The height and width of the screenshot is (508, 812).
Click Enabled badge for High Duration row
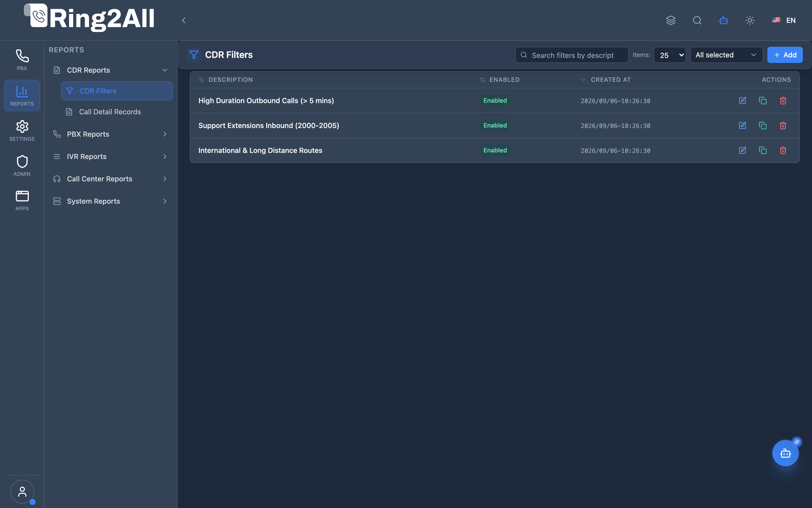pyautogui.click(x=495, y=101)
